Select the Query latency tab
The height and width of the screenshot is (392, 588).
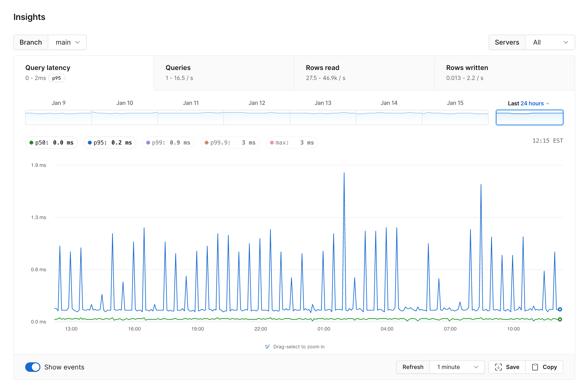[83, 73]
